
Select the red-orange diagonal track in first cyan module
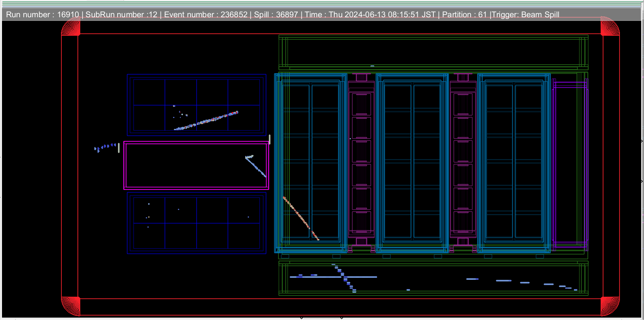pyautogui.click(x=300, y=218)
